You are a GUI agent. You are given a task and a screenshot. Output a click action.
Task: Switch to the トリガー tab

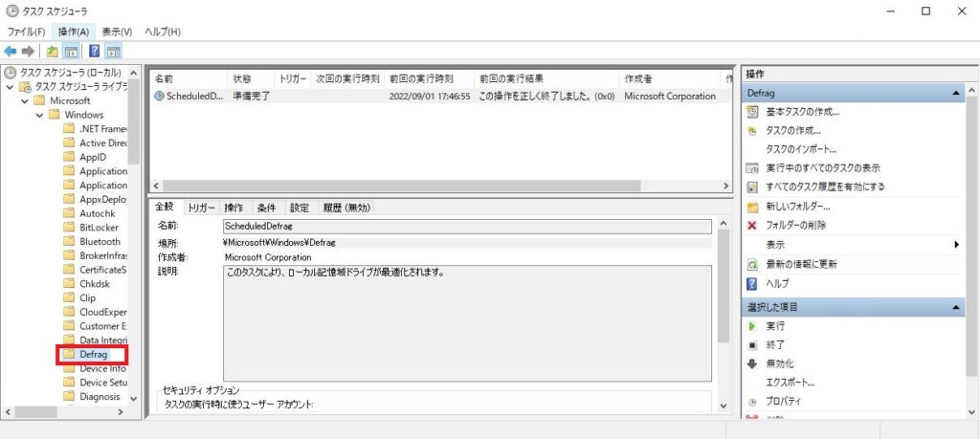point(201,208)
